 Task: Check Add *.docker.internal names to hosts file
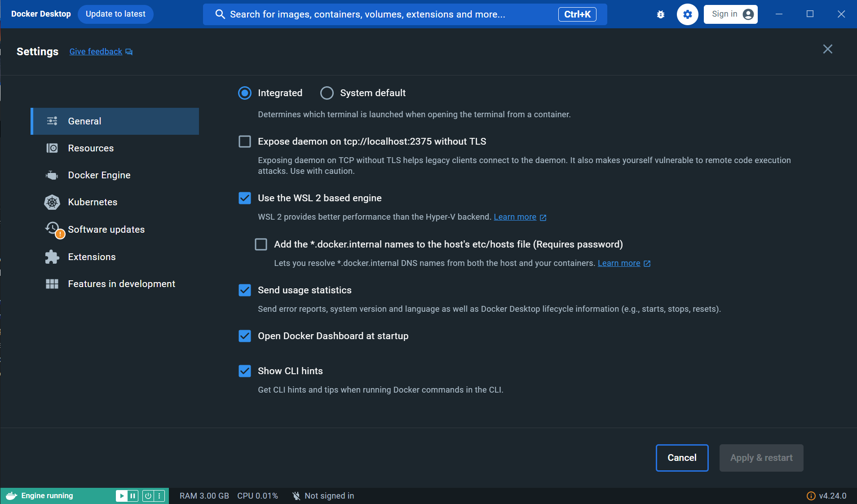(x=261, y=244)
